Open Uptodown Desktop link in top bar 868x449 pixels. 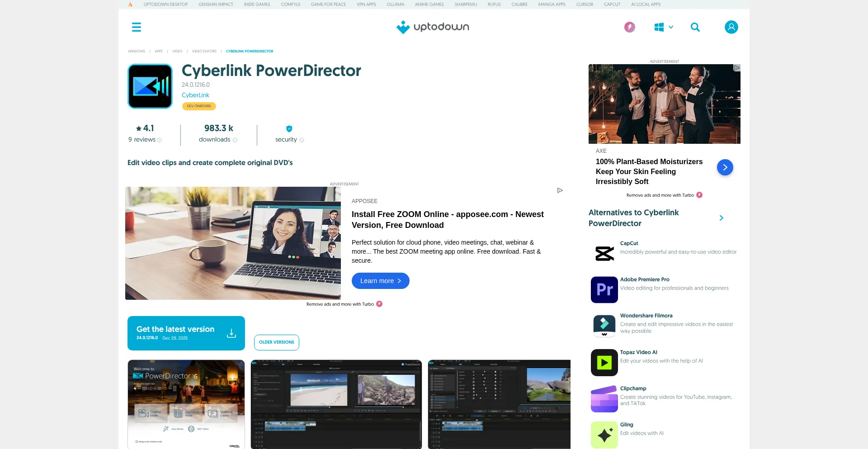(166, 5)
